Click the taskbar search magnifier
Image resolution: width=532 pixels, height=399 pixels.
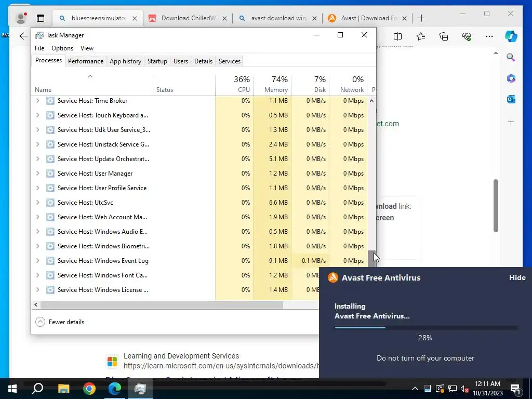click(x=37, y=389)
